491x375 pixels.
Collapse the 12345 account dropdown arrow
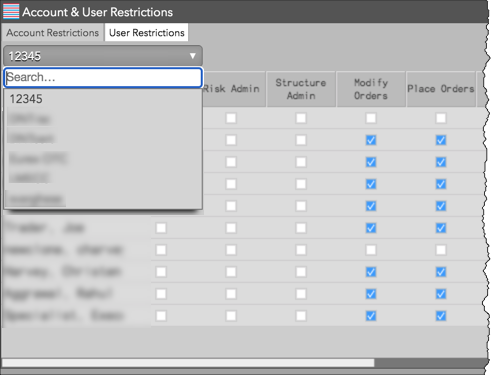coord(193,56)
